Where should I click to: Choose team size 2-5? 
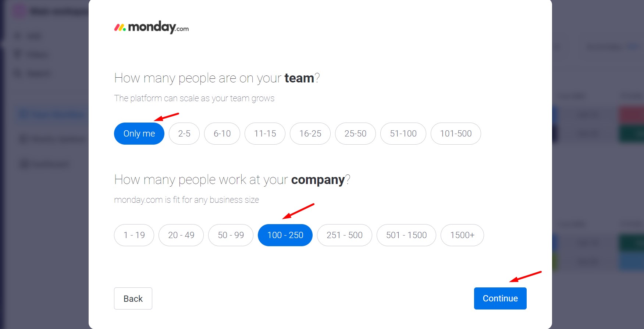click(184, 134)
